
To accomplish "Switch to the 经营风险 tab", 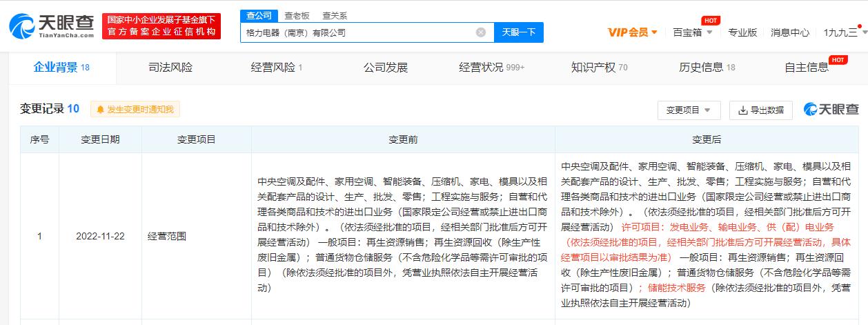I will click(277, 68).
